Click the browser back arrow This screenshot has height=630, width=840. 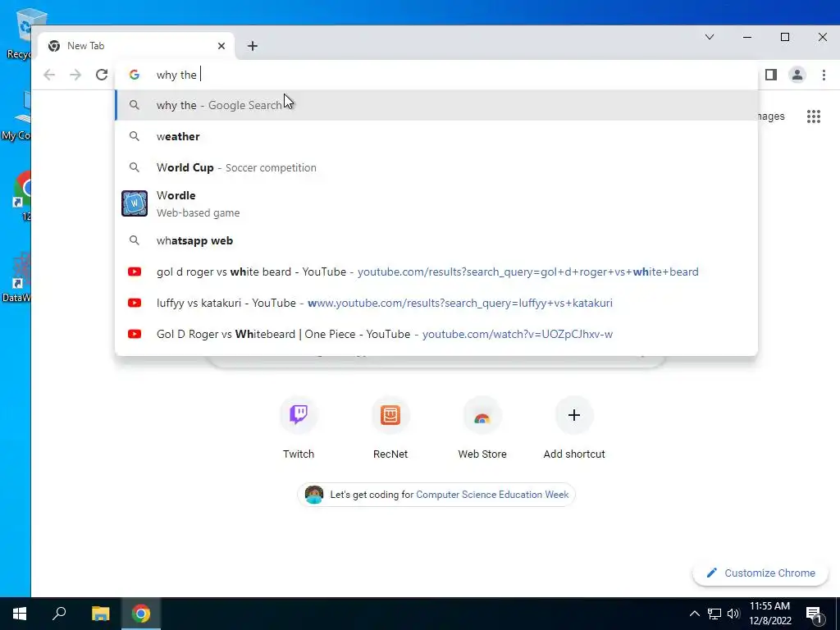(x=49, y=75)
